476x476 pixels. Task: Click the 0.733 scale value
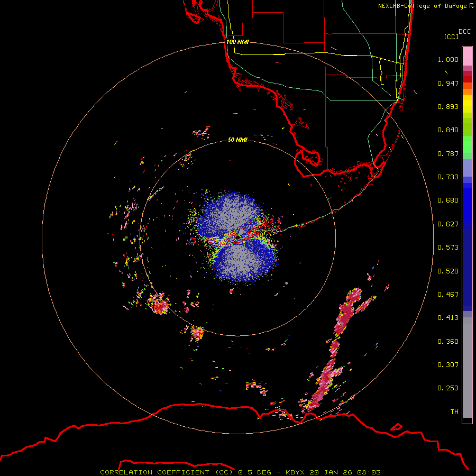(448, 177)
